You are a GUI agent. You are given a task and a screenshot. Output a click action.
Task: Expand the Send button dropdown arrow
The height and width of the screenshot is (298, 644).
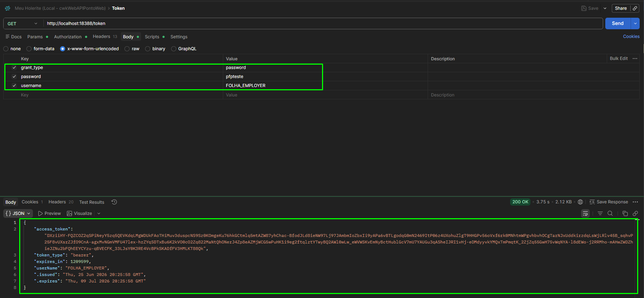tap(635, 23)
